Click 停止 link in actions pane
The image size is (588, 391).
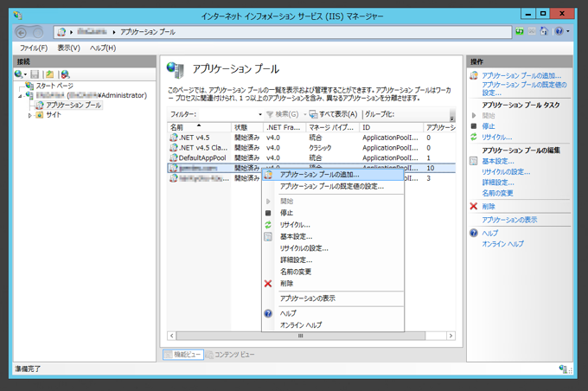pos(489,126)
